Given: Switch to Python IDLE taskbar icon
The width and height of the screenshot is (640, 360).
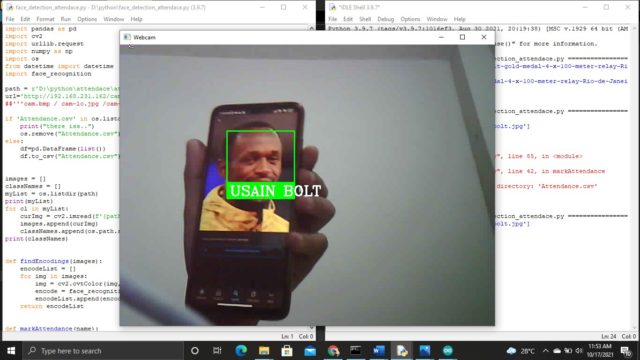Looking at the screenshot, I should point(402,351).
